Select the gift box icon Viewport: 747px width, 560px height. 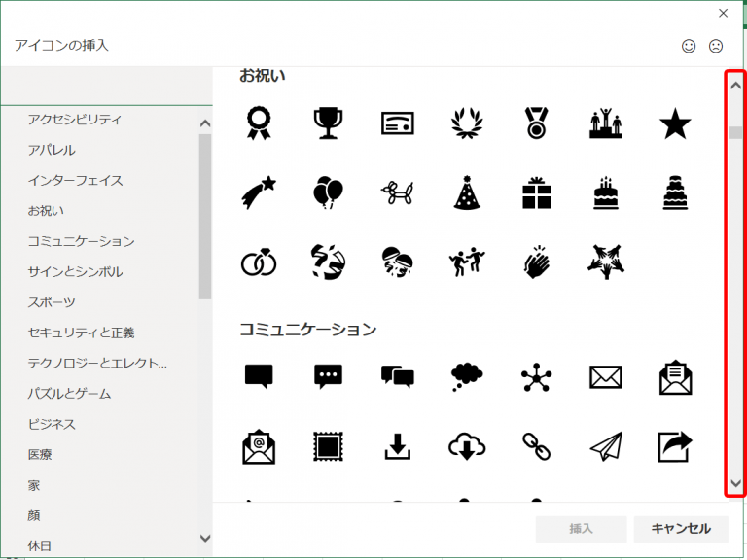536,192
